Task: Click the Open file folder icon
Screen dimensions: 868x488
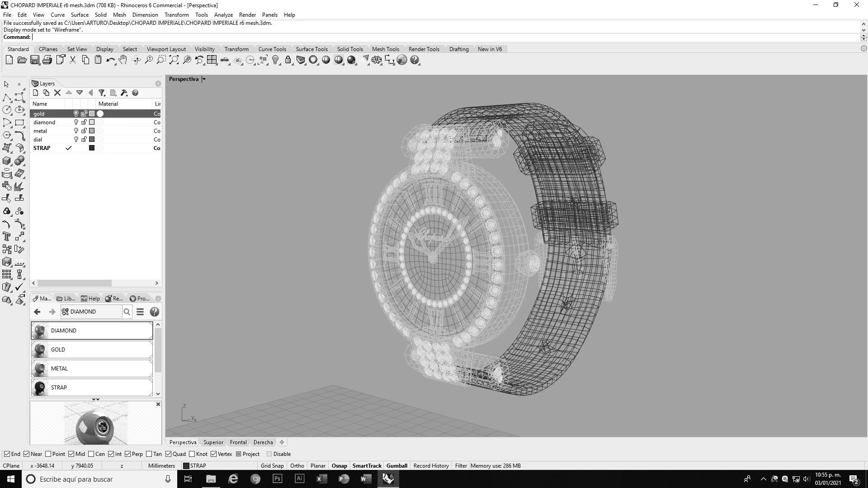Action: 22,60
